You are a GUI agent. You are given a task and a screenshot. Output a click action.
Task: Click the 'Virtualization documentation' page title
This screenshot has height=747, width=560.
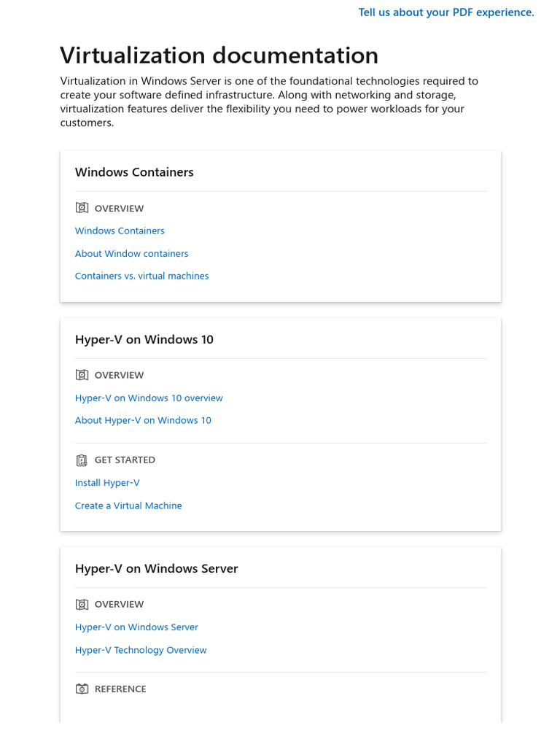point(219,55)
